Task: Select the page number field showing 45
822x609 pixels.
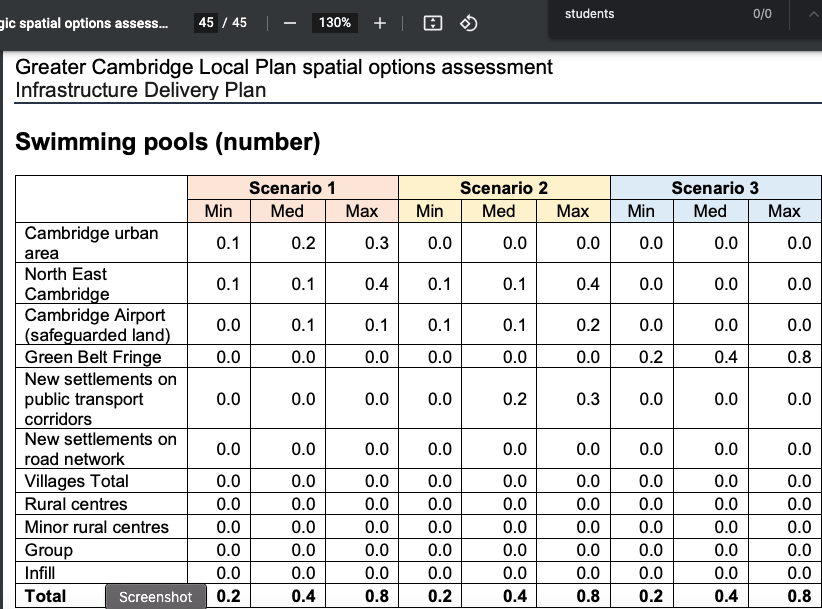Action: pos(206,22)
